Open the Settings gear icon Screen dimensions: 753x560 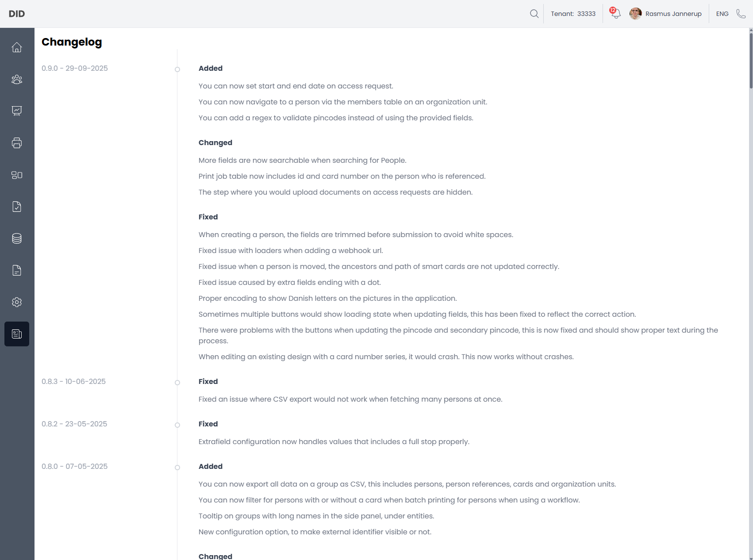click(x=17, y=302)
